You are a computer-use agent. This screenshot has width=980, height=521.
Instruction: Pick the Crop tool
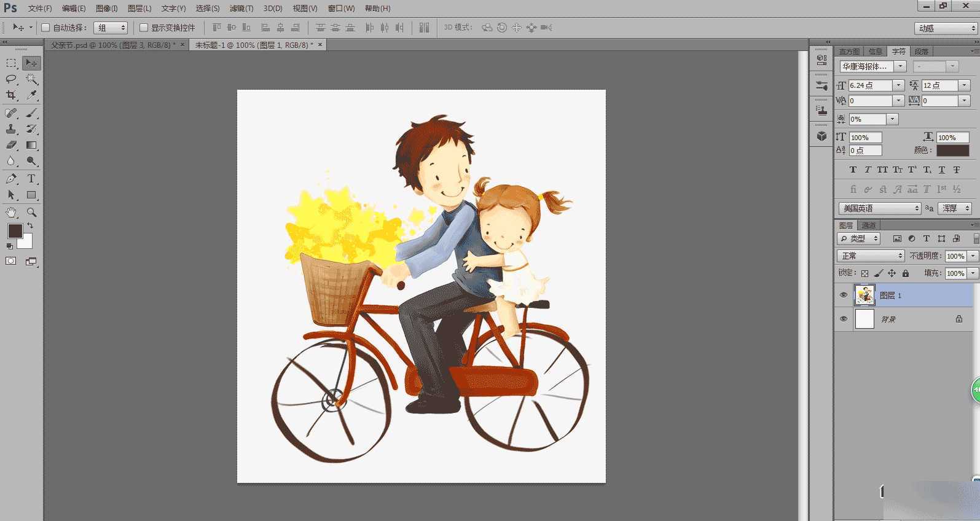click(x=11, y=95)
